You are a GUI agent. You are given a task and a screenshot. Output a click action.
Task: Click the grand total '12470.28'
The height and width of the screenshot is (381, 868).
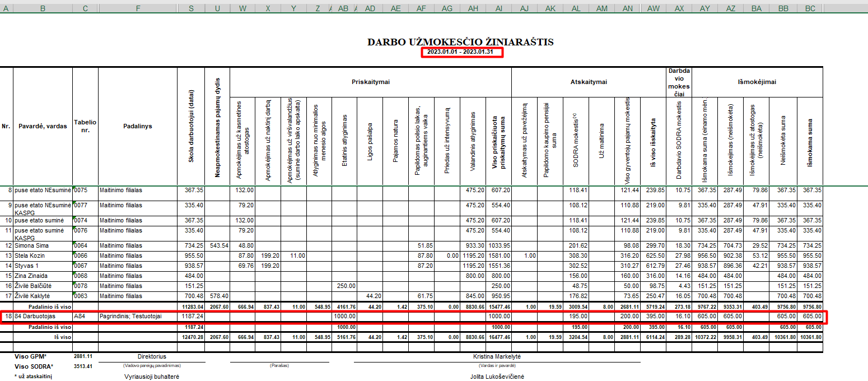(192, 337)
